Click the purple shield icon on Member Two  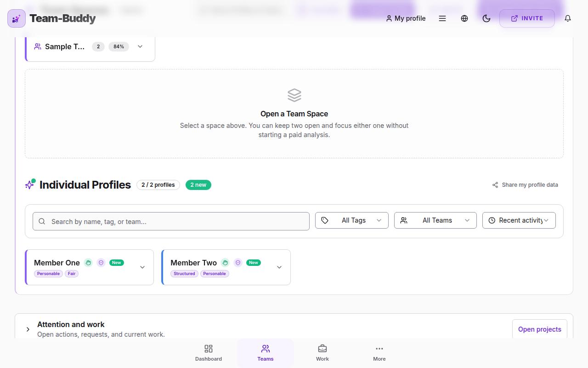(x=238, y=263)
